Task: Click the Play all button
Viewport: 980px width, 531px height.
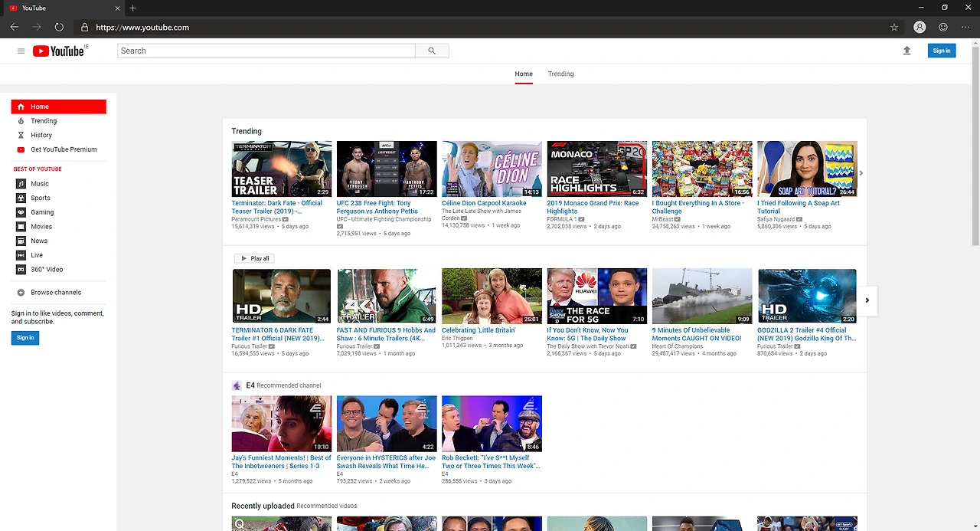Action: (253, 258)
